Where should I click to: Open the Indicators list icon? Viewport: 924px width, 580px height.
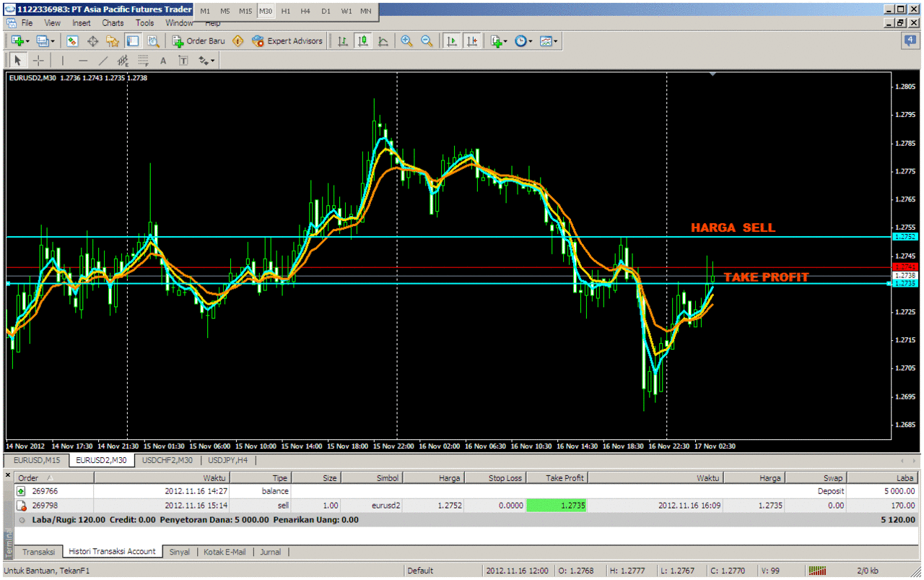[496, 41]
